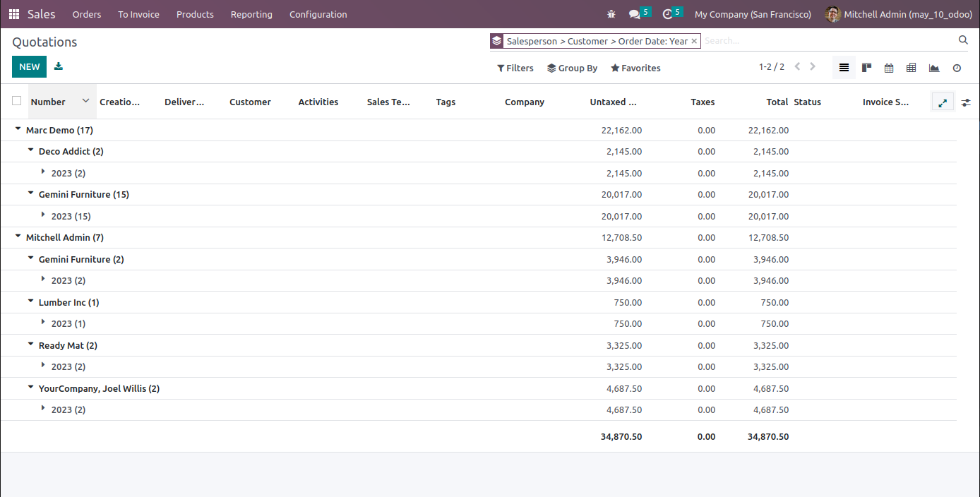This screenshot has height=497, width=980.
Task: Collapse the Marc Demo group
Action: pyautogui.click(x=18, y=130)
